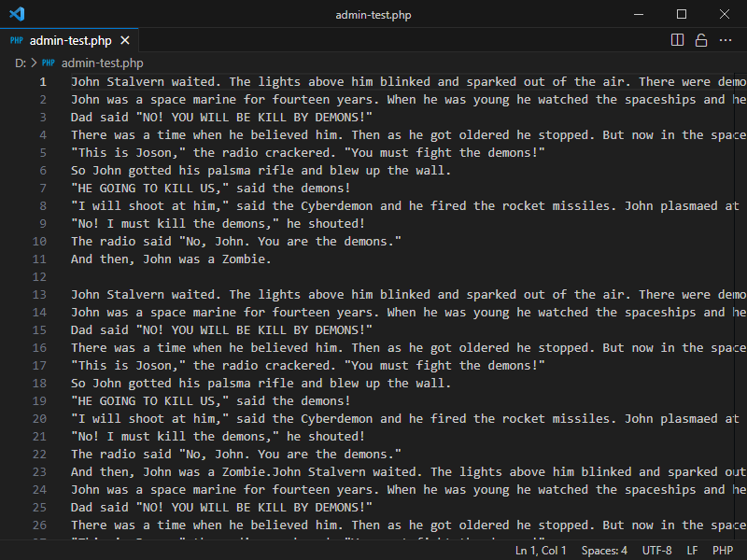This screenshot has width=747, height=560.
Task: Change end of line sequence LF
Action: click(x=692, y=551)
